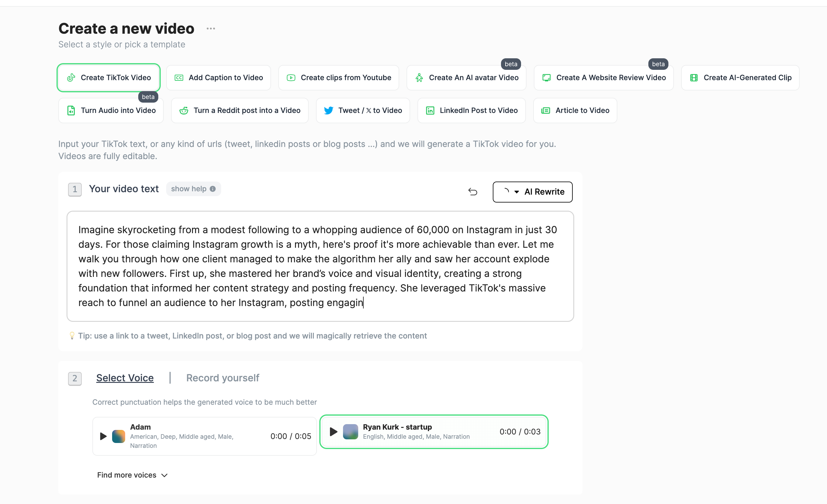Viewport: 827px width, 504px height.
Task: Choose Turn a Reddit post into a Video
Action: coord(240,110)
